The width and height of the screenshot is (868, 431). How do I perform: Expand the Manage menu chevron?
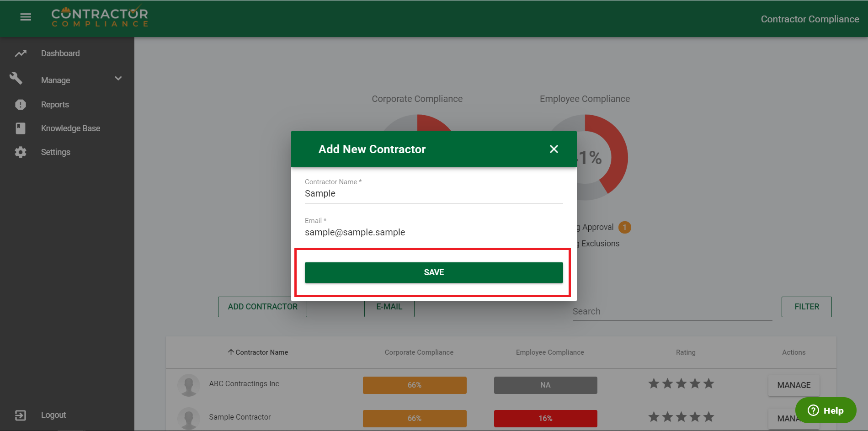tap(118, 79)
